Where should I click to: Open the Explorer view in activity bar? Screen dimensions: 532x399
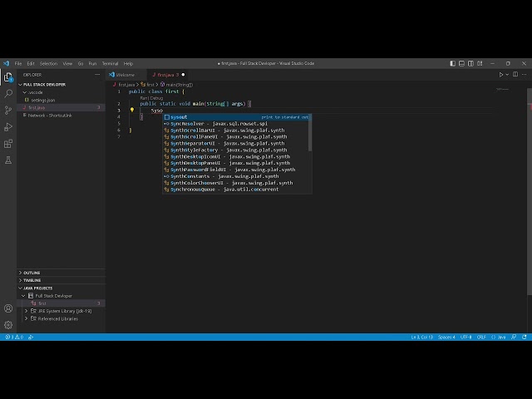click(x=8, y=77)
